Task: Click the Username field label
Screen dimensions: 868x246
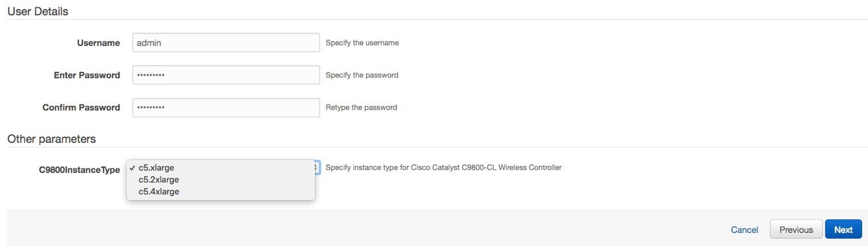Action: pos(98,43)
